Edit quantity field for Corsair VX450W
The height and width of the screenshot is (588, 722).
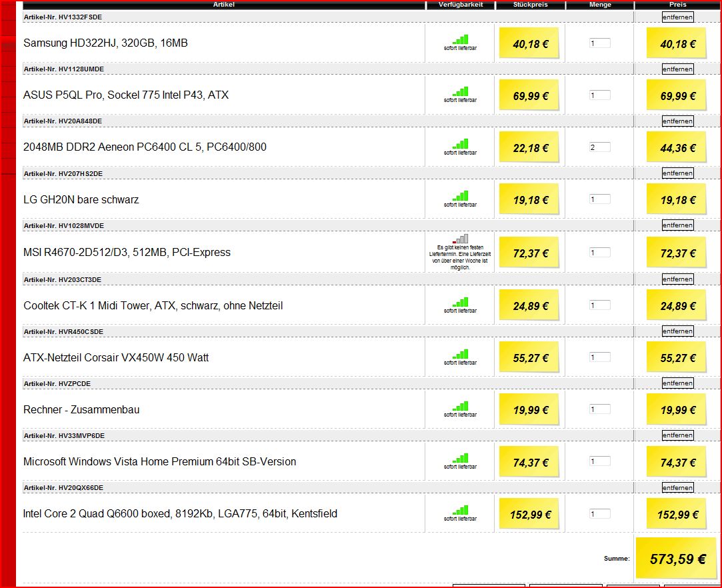tap(600, 357)
